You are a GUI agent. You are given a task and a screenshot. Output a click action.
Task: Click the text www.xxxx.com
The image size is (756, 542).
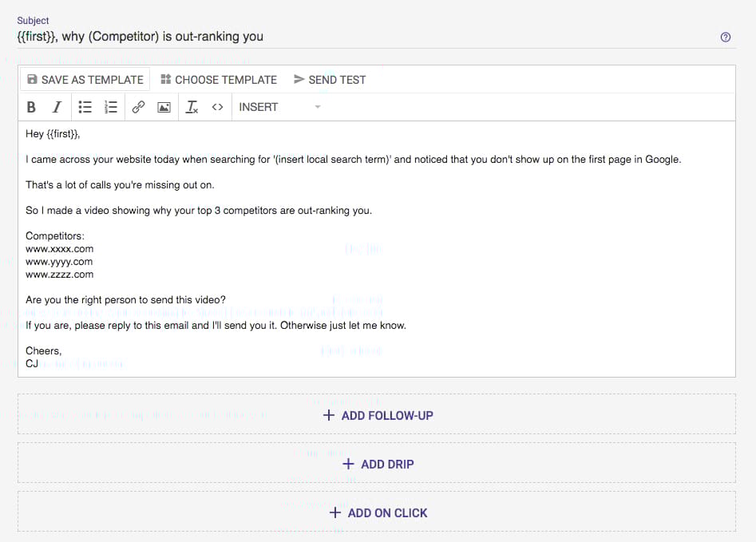[x=59, y=249]
